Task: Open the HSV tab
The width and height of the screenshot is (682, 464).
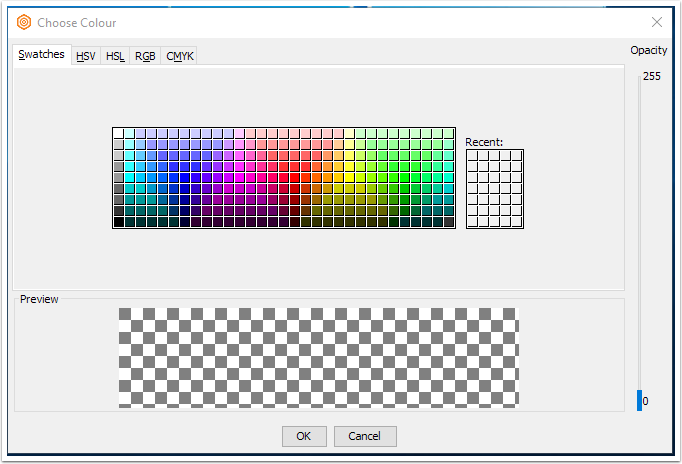Action: pos(86,56)
